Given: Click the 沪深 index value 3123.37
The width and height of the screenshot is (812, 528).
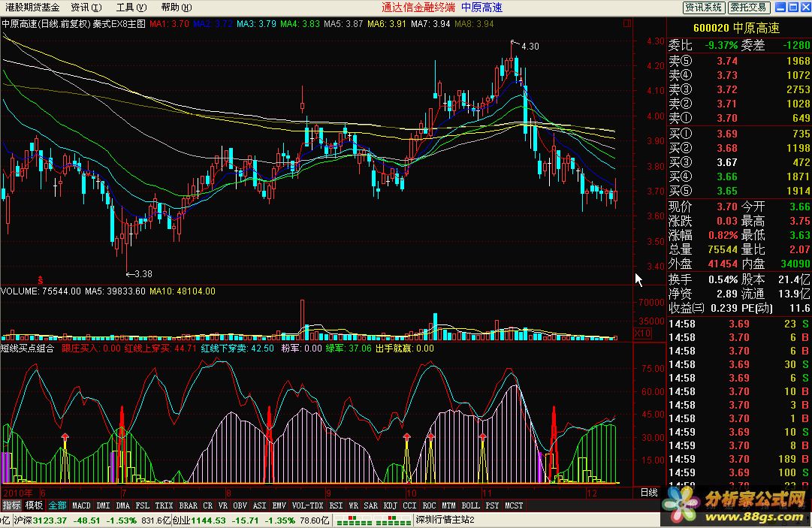Looking at the screenshot, I should point(50,520).
